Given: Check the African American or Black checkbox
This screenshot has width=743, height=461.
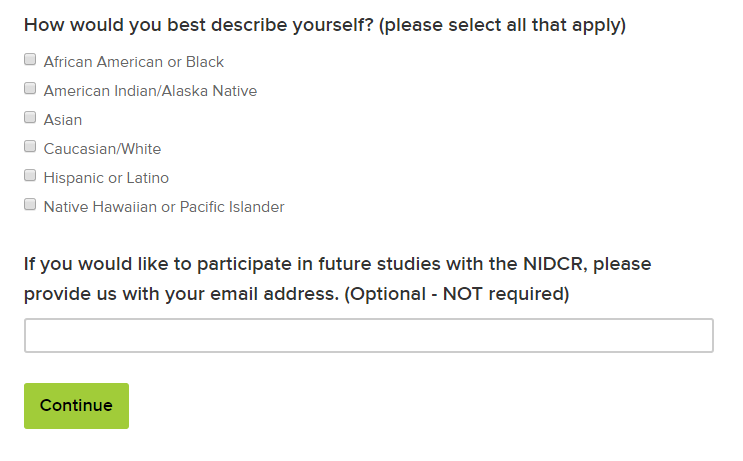Looking at the screenshot, I should 30,60.
